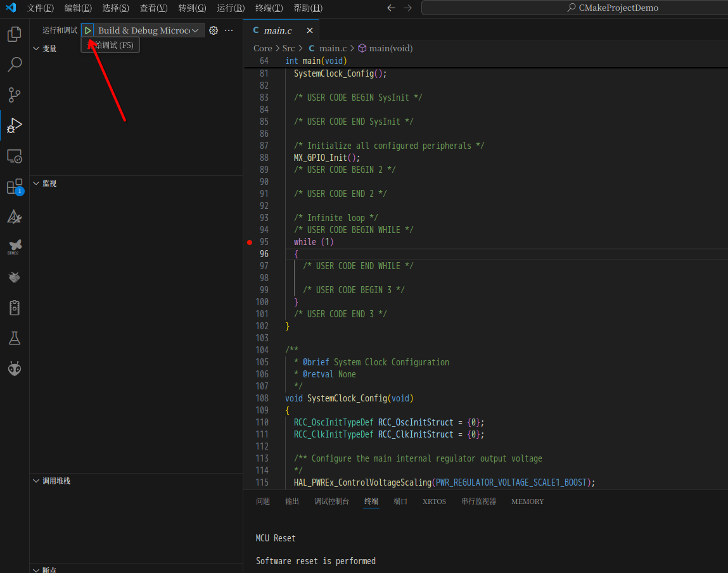The width and height of the screenshot is (728, 573).
Task: Click void SystemClock_Config(void) definition line
Action: pos(349,398)
